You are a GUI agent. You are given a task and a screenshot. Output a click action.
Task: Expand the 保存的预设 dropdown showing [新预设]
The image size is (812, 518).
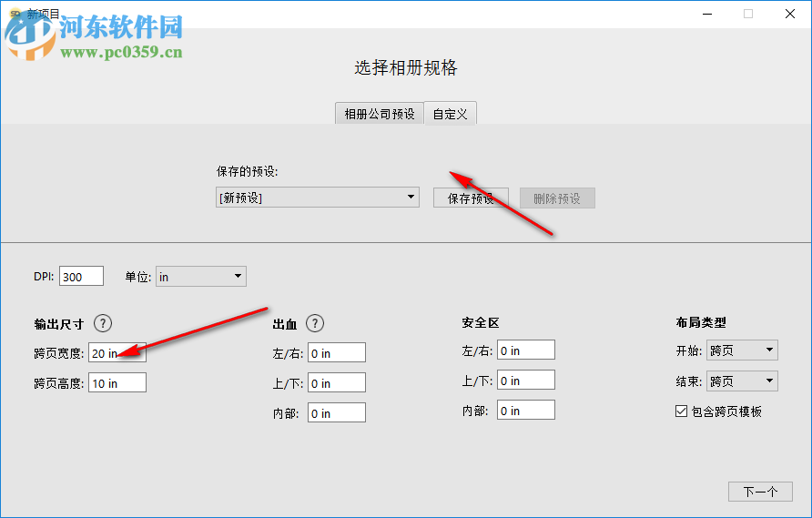pyautogui.click(x=318, y=198)
